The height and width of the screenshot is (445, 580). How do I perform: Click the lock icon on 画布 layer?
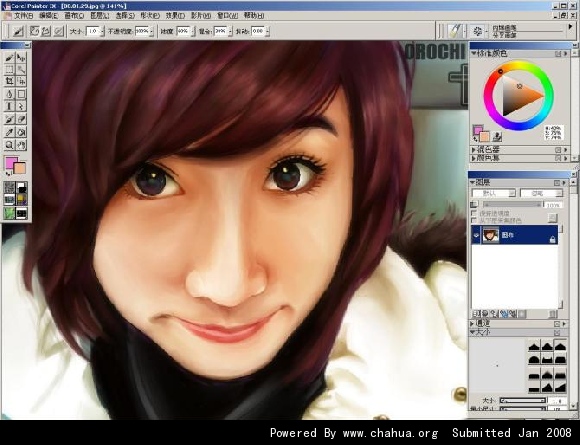coord(552,240)
